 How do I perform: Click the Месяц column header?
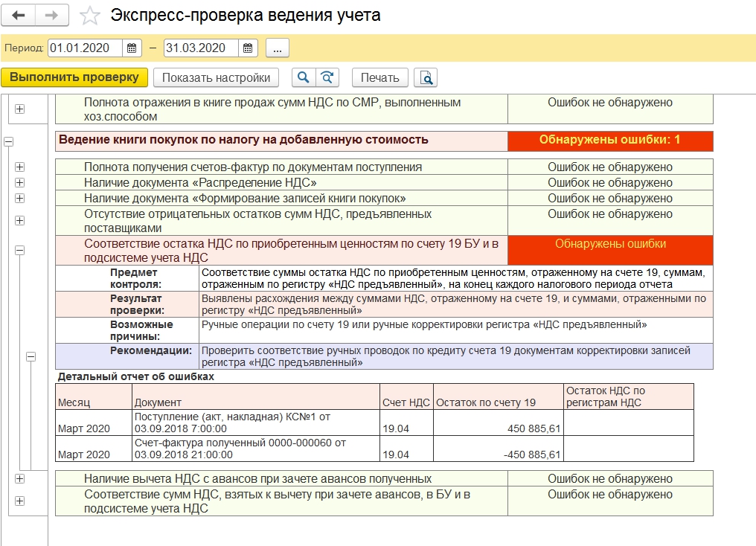click(94, 396)
